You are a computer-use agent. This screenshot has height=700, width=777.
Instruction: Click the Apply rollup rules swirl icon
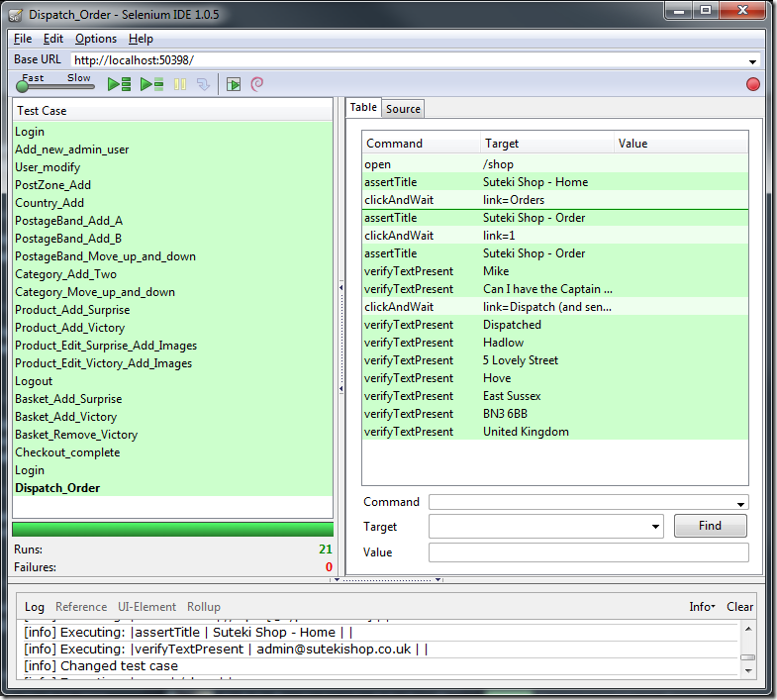pyautogui.click(x=257, y=85)
